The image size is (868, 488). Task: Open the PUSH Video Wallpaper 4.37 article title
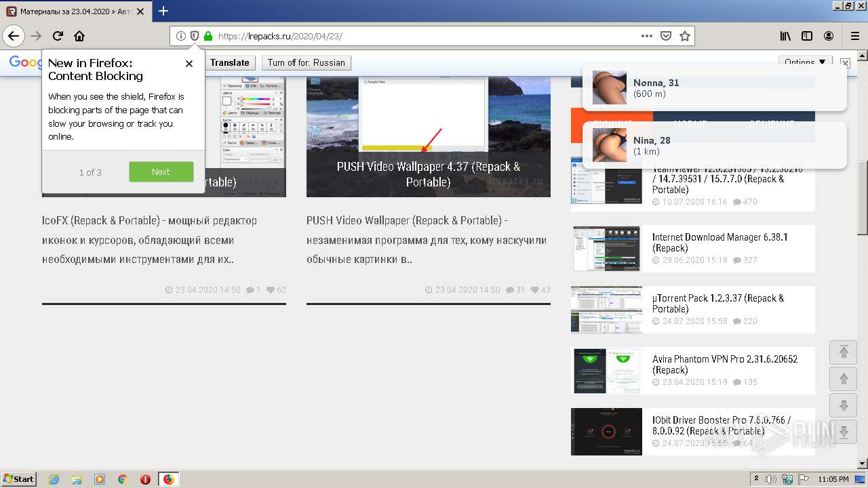[x=429, y=174]
